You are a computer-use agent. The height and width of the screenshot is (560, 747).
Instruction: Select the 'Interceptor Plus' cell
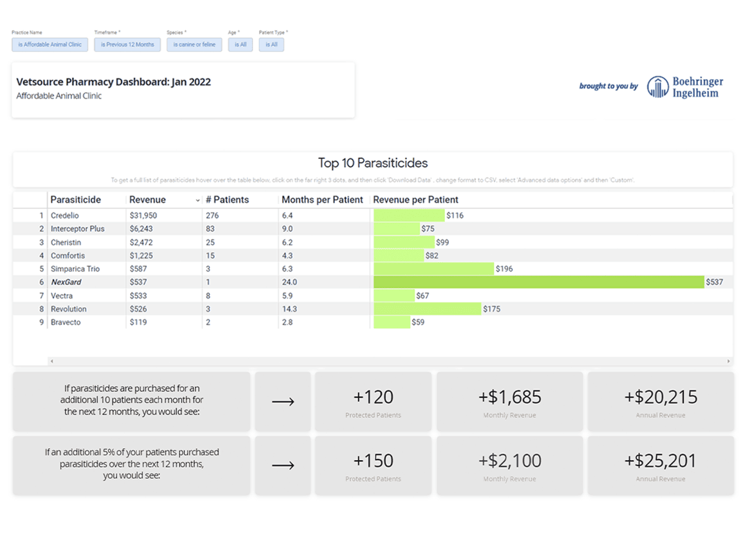pos(78,229)
